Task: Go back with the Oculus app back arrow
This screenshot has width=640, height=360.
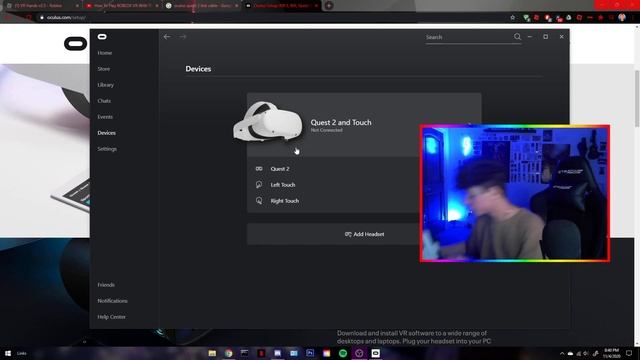Action: tap(167, 37)
